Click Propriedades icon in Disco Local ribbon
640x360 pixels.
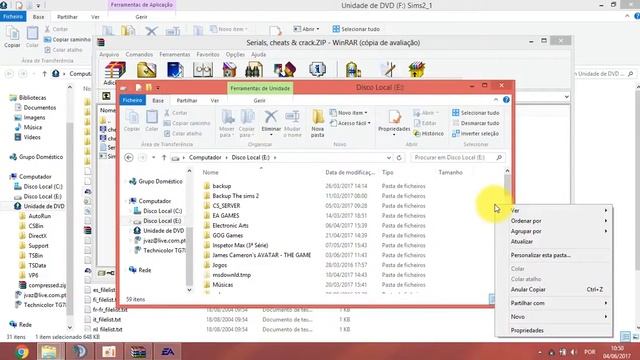(394, 118)
